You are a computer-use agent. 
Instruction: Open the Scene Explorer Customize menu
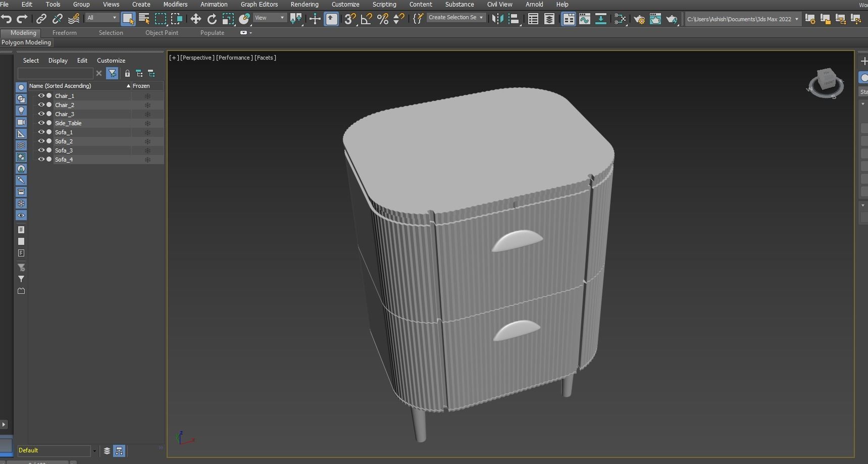click(x=111, y=61)
